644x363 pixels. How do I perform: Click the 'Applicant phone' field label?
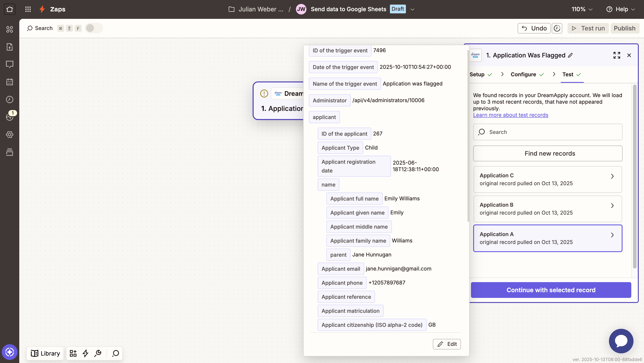click(342, 283)
